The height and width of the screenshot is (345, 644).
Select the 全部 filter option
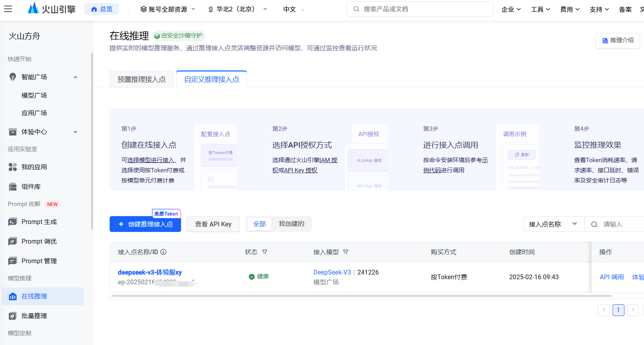(259, 224)
